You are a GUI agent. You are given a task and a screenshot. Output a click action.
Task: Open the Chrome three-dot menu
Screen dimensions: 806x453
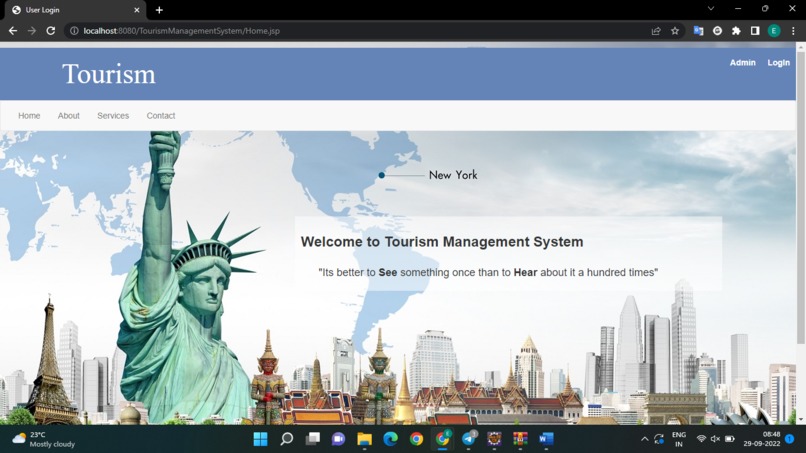point(793,31)
